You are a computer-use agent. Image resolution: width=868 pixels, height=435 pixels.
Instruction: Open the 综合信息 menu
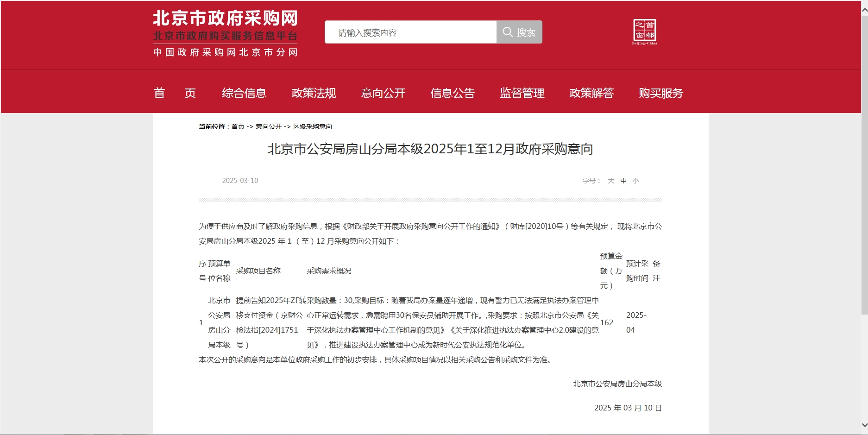[x=244, y=93]
